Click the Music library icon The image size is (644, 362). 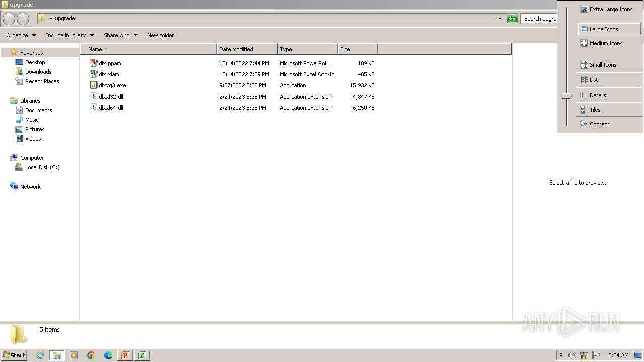point(19,120)
